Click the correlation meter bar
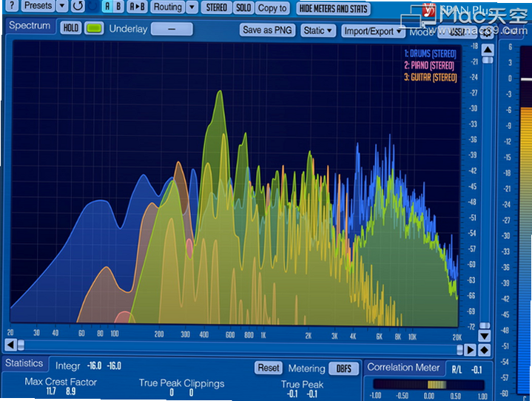The image size is (532, 401). tap(428, 385)
